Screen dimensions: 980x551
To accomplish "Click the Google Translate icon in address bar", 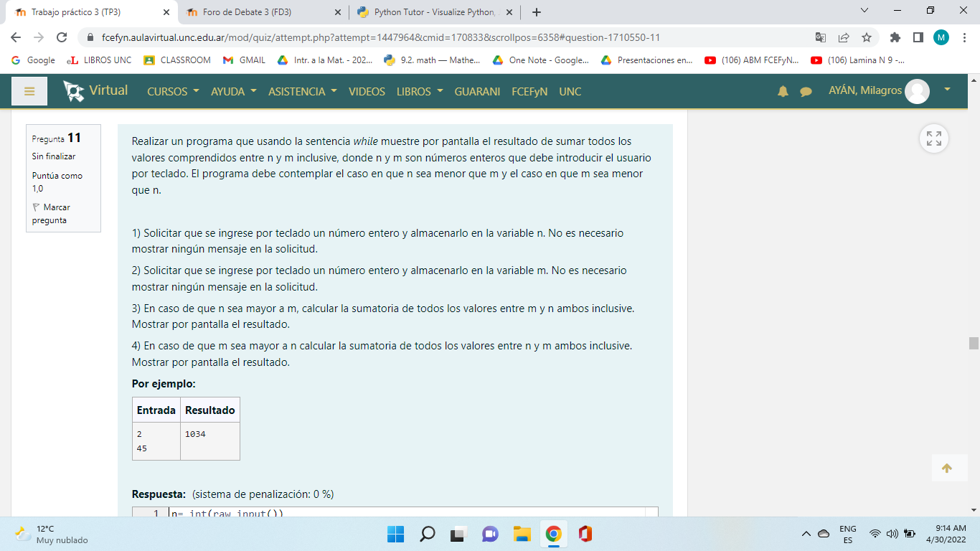I will 821,37.
